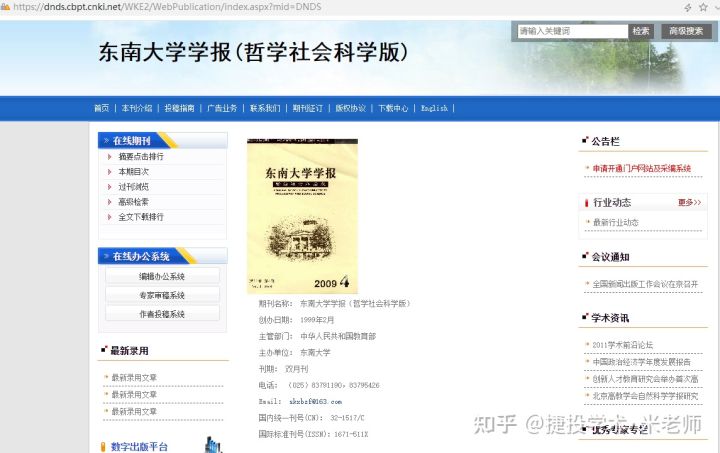Image resolution: width=720 pixels, height=453 pixels.
Task: Focus the keyword search input field
Action: point(573,31)
